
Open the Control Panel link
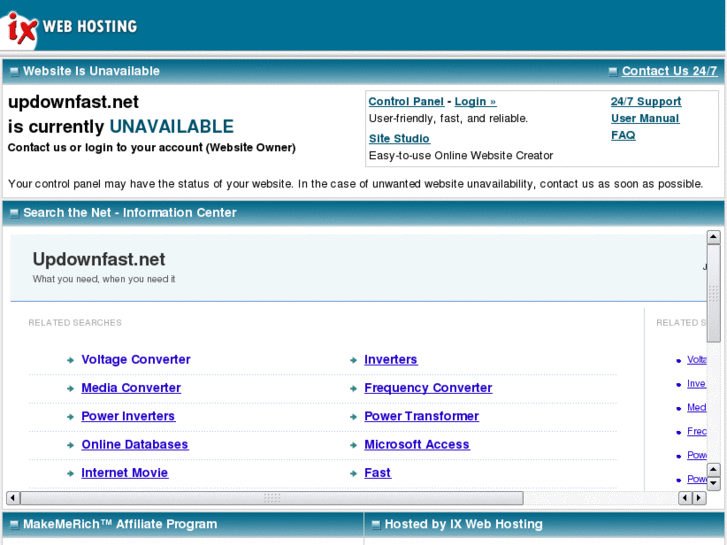[x=406, y=102]
